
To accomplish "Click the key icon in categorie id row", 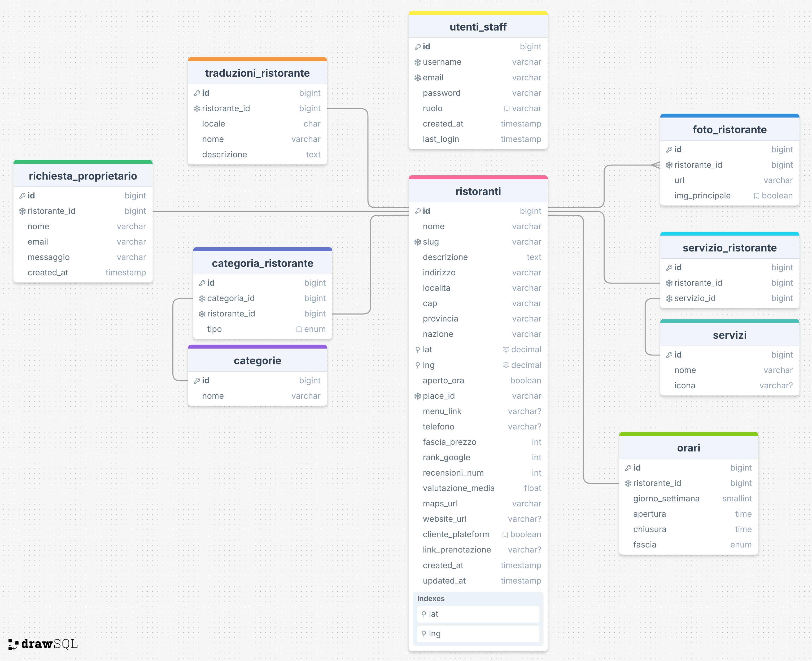I will (197, 381).
